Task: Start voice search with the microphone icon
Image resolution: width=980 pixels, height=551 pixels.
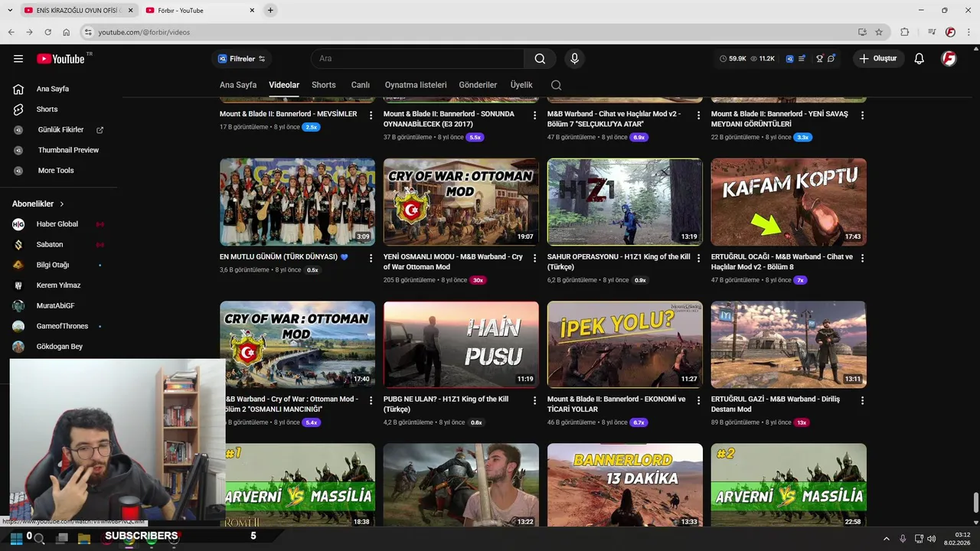Action: (574, 59)
